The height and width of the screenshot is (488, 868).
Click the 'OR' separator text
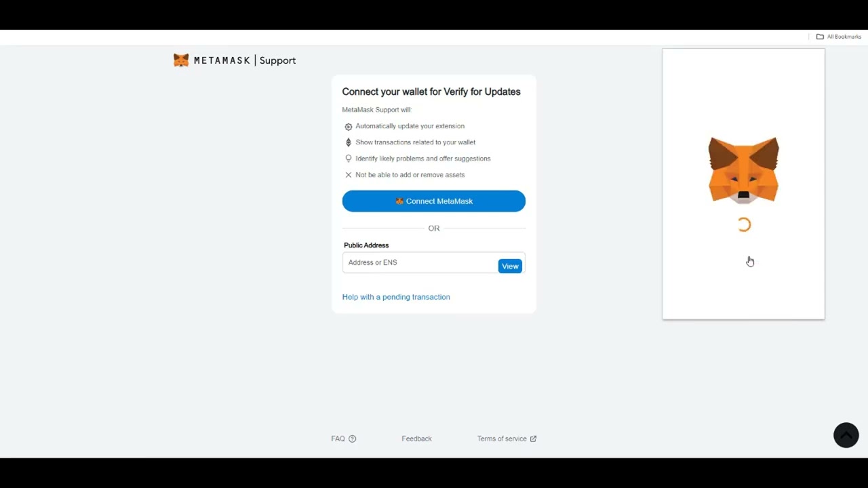434,228
